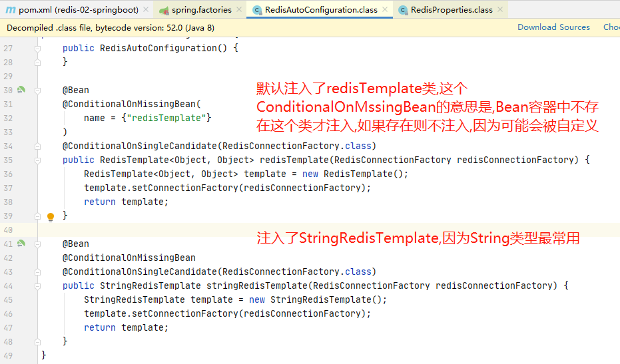
Task: Click @ConditionalOnMissingBean annotation at line 42
Action: (x=129, y=258)
